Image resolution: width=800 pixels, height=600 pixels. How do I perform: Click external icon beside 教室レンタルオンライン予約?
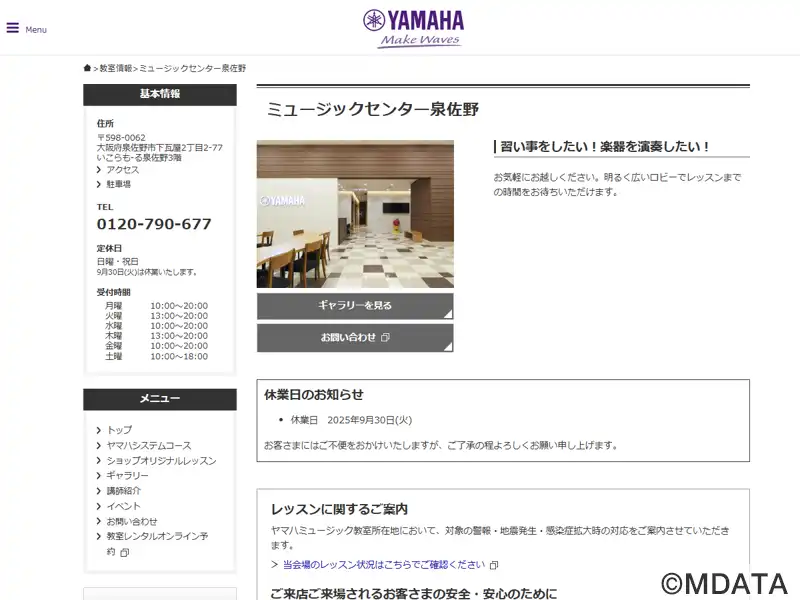coord(124,553)
